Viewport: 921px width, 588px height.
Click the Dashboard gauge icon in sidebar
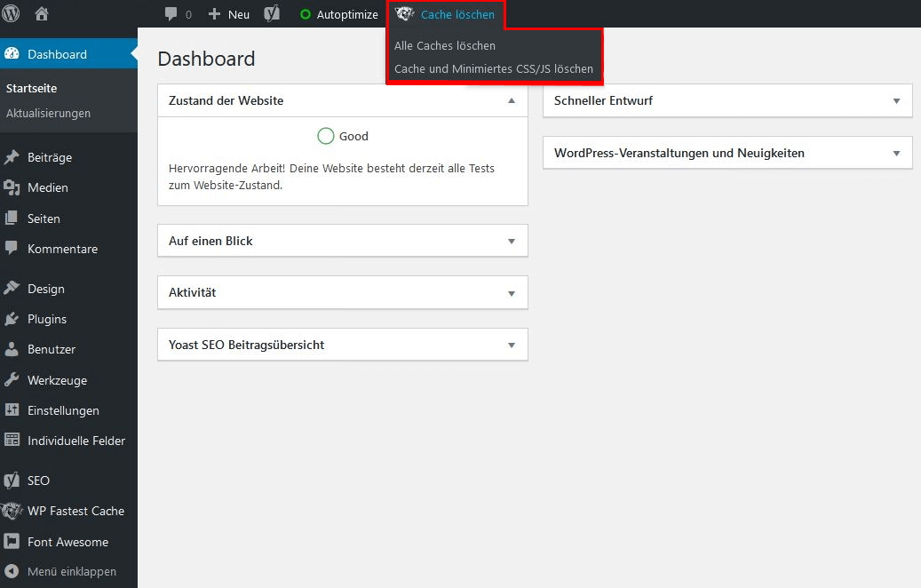pos(12,53)
